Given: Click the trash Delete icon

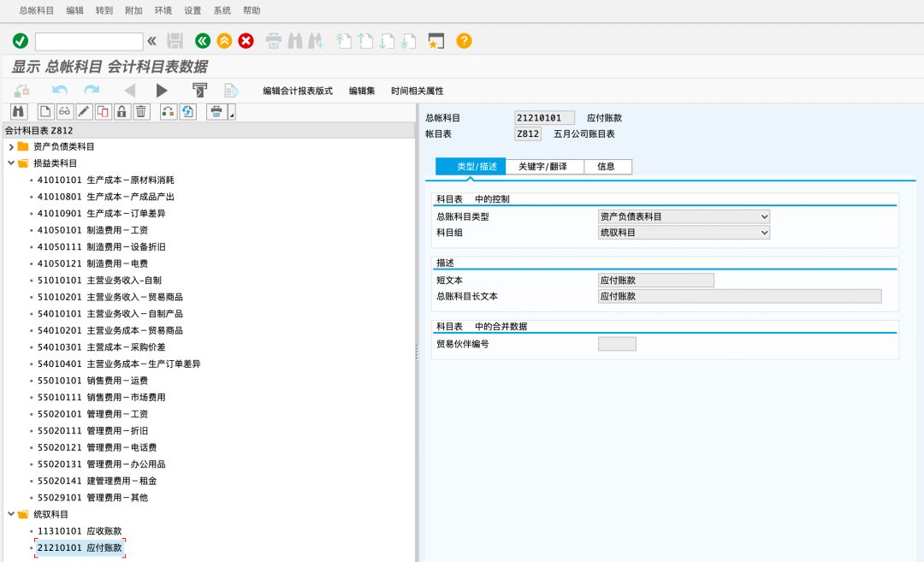Looking at the screenshot, I should pos(140,111).
